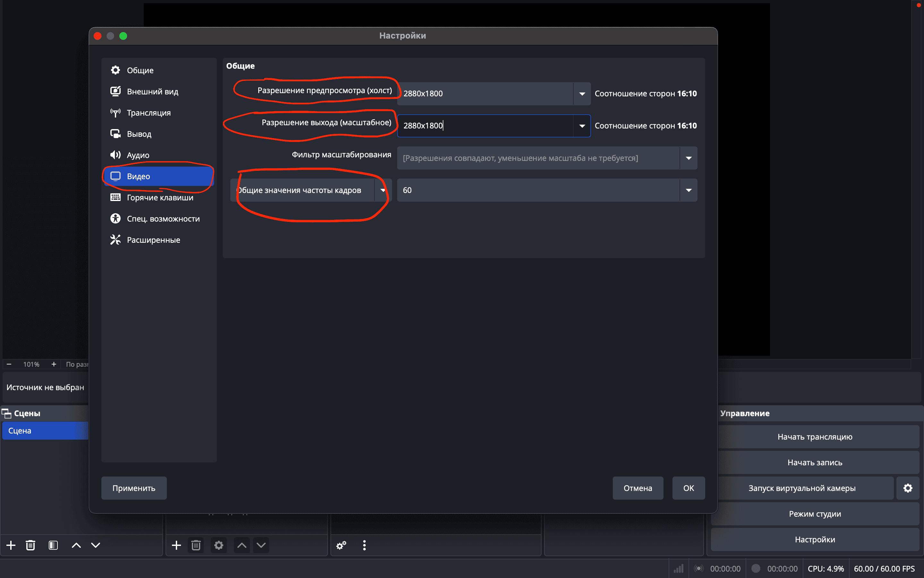Move source down with arrow icon
Screen dimensions: 924x578
(x=261, y=545)
